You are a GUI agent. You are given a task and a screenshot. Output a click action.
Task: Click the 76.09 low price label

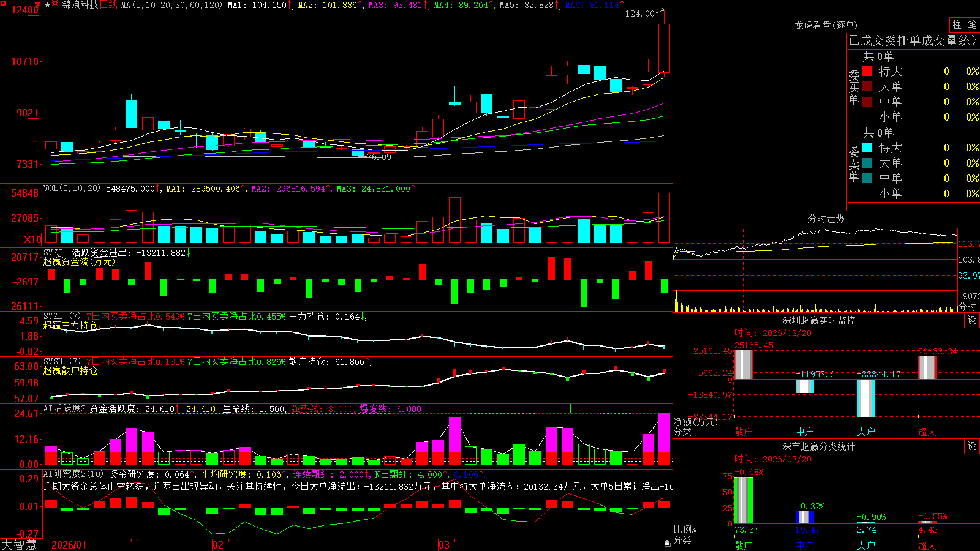[x=379, y=157]
